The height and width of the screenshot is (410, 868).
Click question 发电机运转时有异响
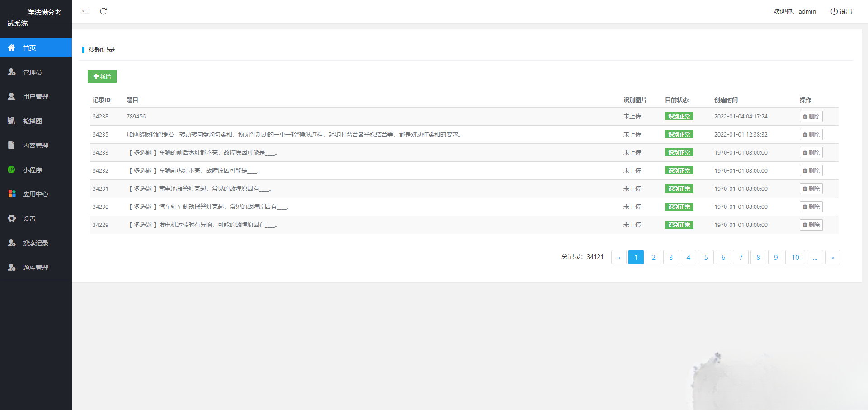tap(202, 225)
